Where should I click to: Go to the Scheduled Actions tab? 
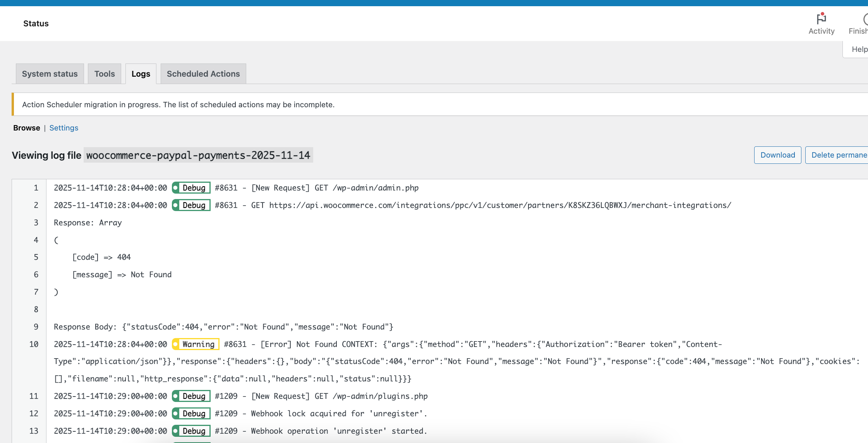tap(203, 74)
